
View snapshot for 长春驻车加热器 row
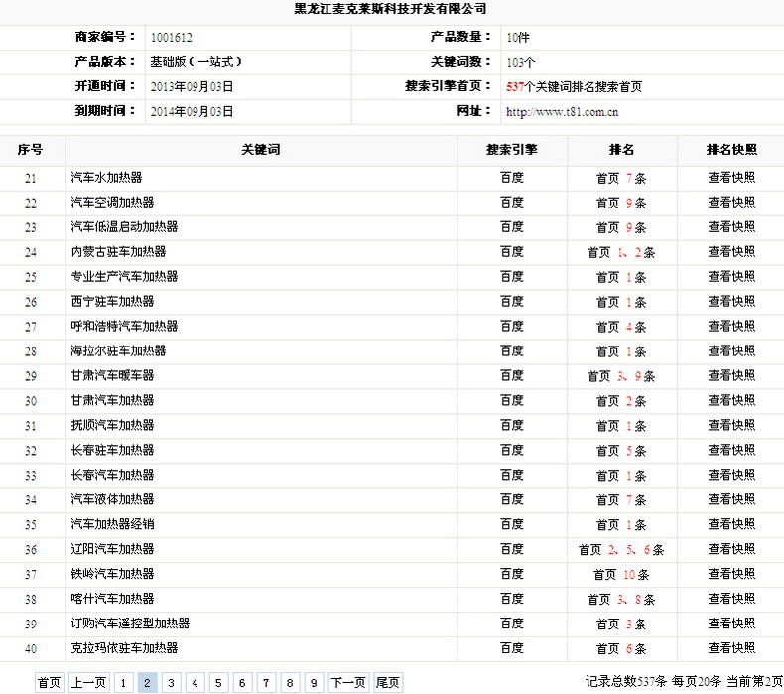click(731, 450)
